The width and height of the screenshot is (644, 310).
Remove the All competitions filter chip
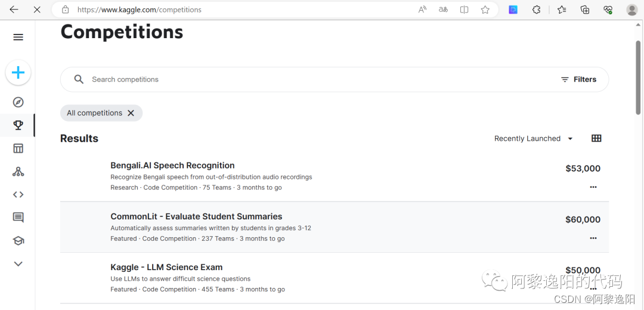point(131,113)
